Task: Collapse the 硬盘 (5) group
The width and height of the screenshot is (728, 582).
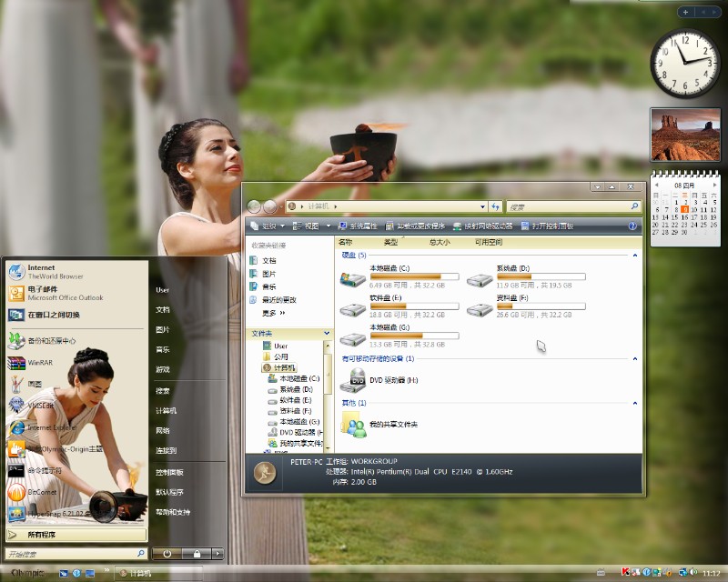Action: [634, 256]
